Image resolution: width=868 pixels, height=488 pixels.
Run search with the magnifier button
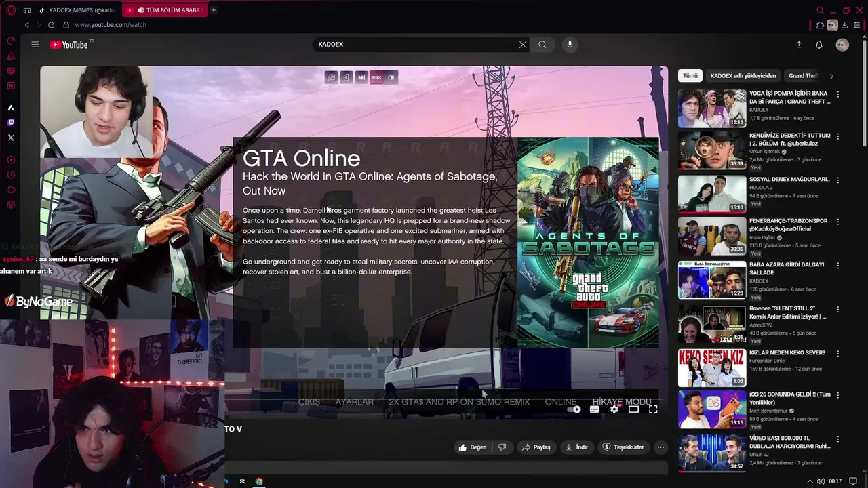[542, 45]
